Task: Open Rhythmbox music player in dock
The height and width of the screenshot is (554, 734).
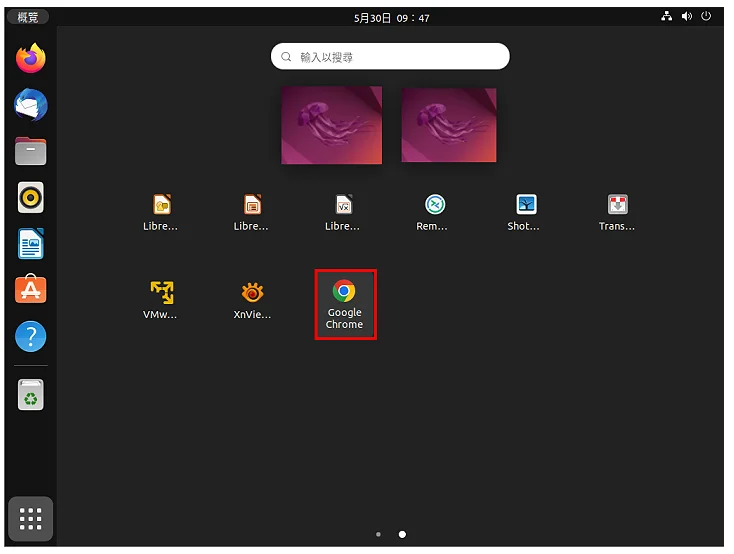Action: click(x=30, y=197)
